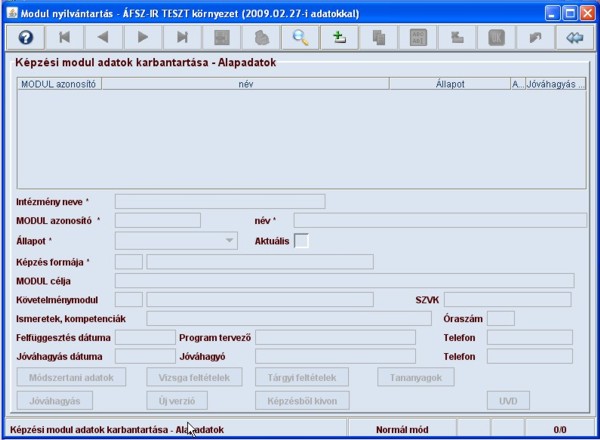The width and height of the screenshot is (600, 440).
Task: Add new record with green plus icon
Action: 339,37
